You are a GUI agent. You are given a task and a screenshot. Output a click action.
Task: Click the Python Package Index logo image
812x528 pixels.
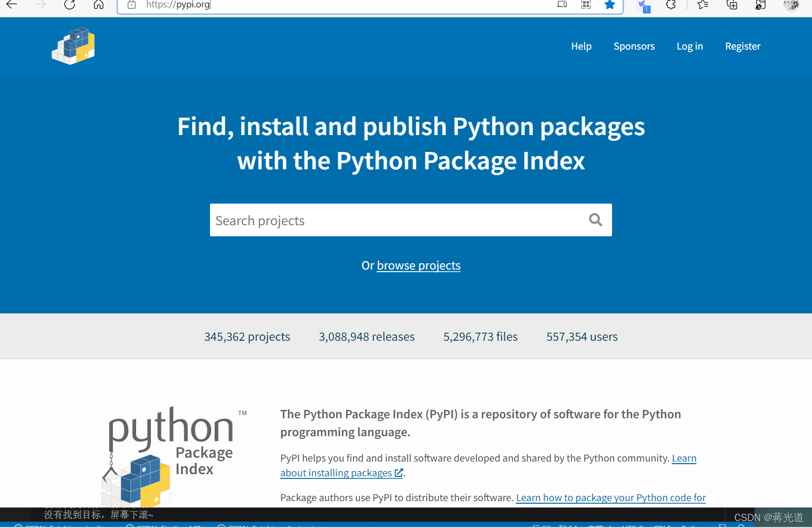click(174, 456)
